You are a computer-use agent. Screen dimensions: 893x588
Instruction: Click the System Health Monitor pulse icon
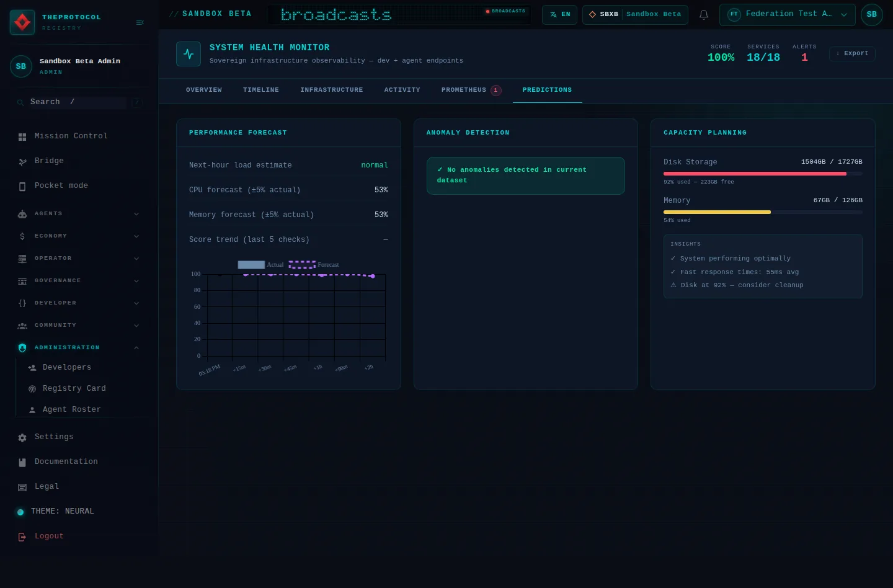tap(189, 54)
